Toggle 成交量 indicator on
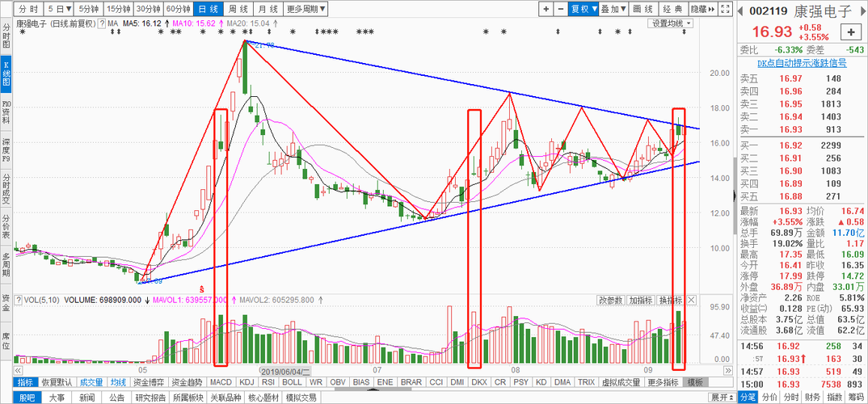This screenshot has height=404, width=868. (91, 382)
